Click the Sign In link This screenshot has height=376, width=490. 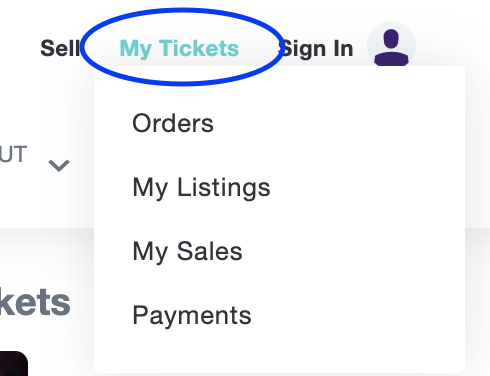pyautogui.click(x=317, y=49)
